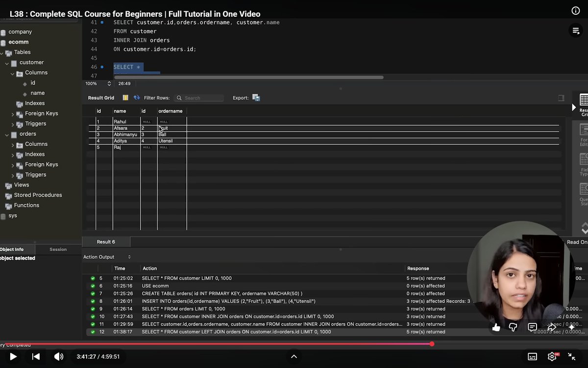Mute the video volume
This screenshot has height=368, width=588.
click(59, 357)
